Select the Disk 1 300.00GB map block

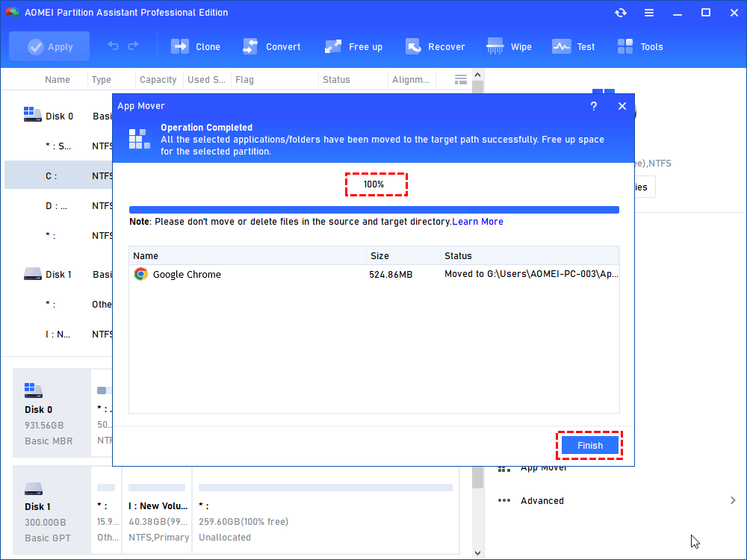coord(52,510)
